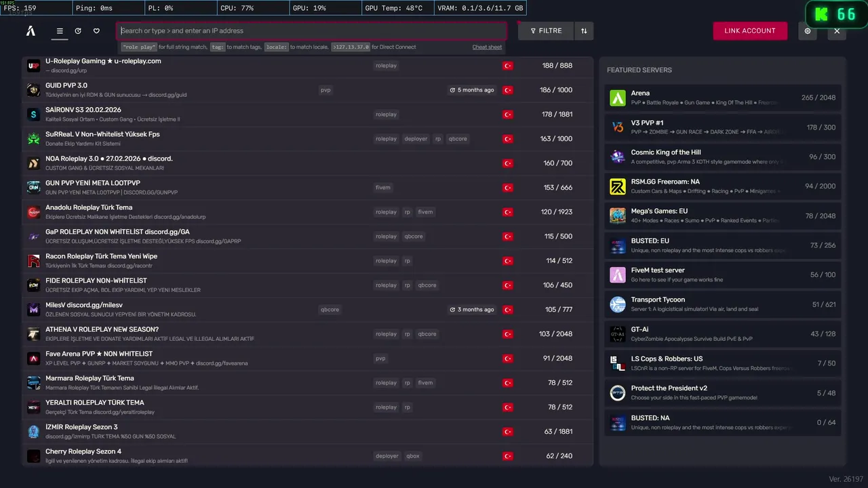Click the SAİRONV S3 server icon
The image size is (868, 488).
pos(33,115)
